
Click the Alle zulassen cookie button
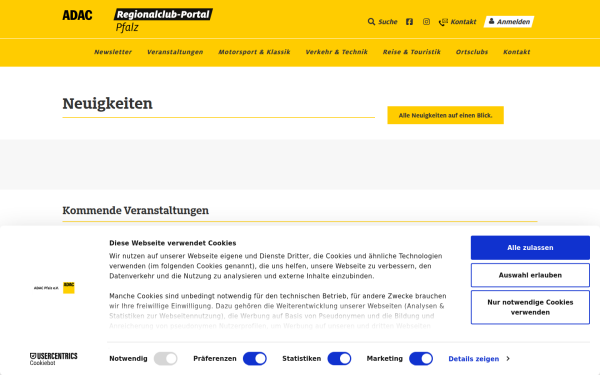pyautogui.click(x=530, y=248)
